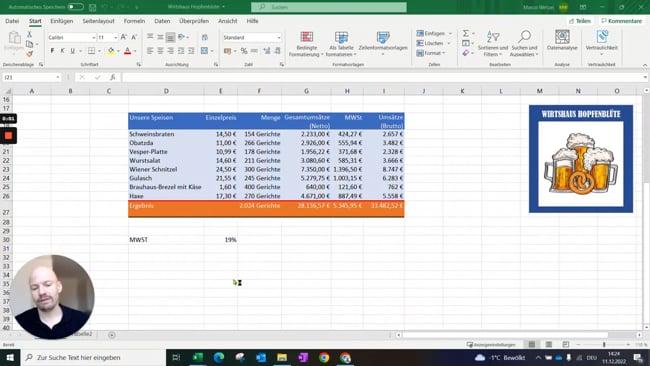Image resolution: width=650 pixels, height=366 pixels.
Task: Open Suchen und Auswählen
Action: point(524,44)
